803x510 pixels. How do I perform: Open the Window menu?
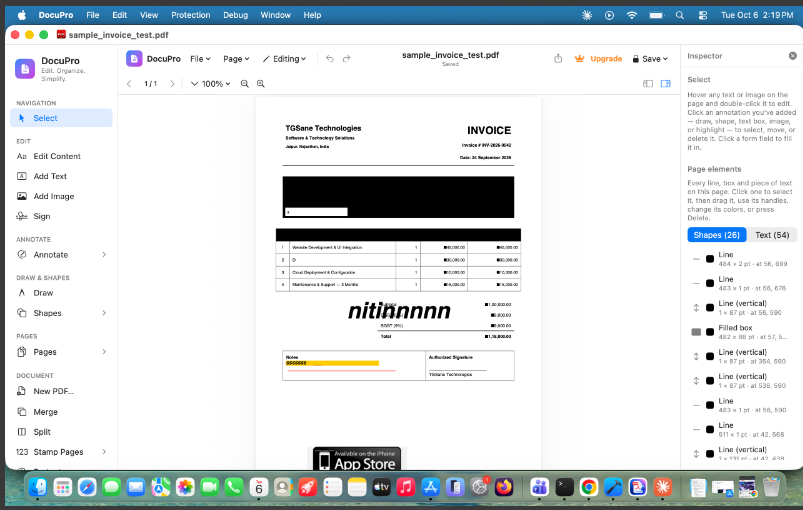click(x=276, y=15)
